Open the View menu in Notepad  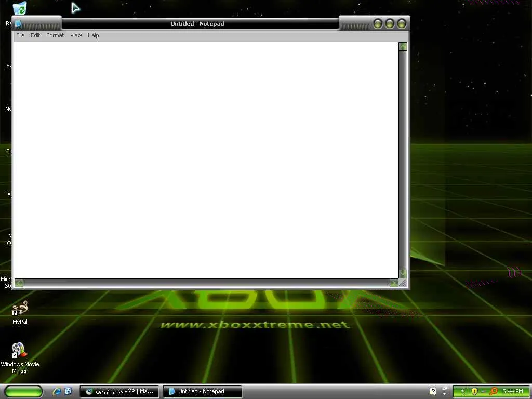pos(76,35)
